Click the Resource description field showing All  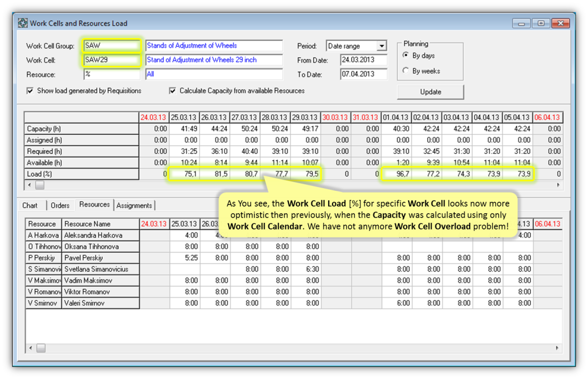(214, 74)
